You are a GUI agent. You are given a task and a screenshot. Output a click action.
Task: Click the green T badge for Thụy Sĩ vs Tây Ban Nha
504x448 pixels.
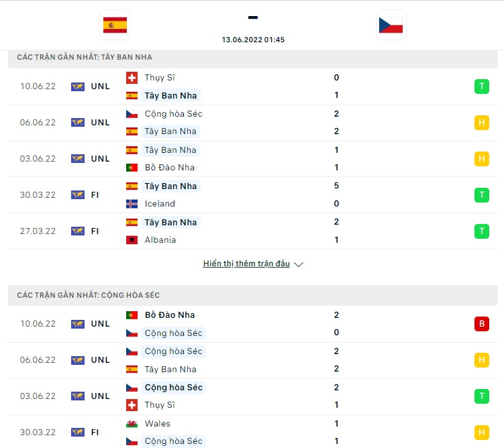[x=481, y=87]
